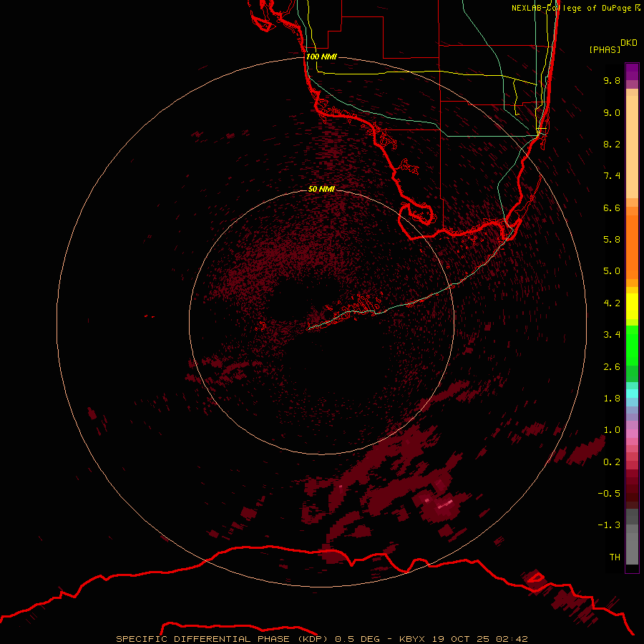Viewport: 644px width, 644px height.
Task: Click the DKD legend title
Action: click(x=629, y=43)
